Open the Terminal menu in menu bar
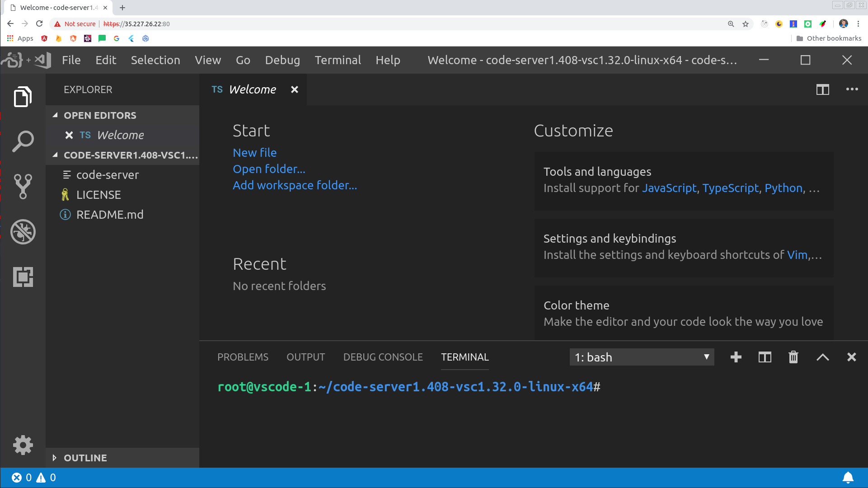868x488 pixels. click(338, 60)
